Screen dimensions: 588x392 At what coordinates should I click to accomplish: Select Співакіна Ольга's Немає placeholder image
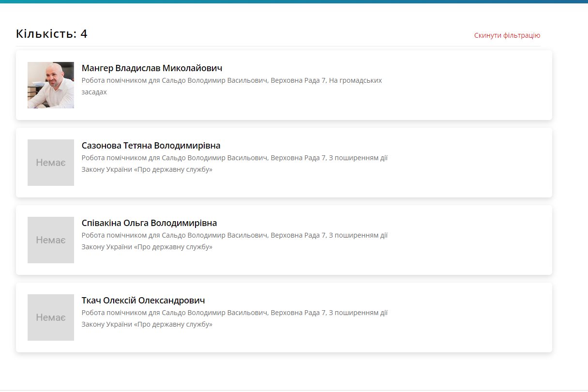51,240
